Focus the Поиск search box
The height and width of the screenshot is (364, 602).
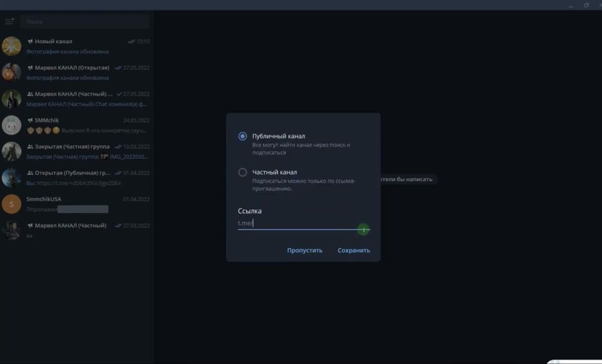pos(84,22)
